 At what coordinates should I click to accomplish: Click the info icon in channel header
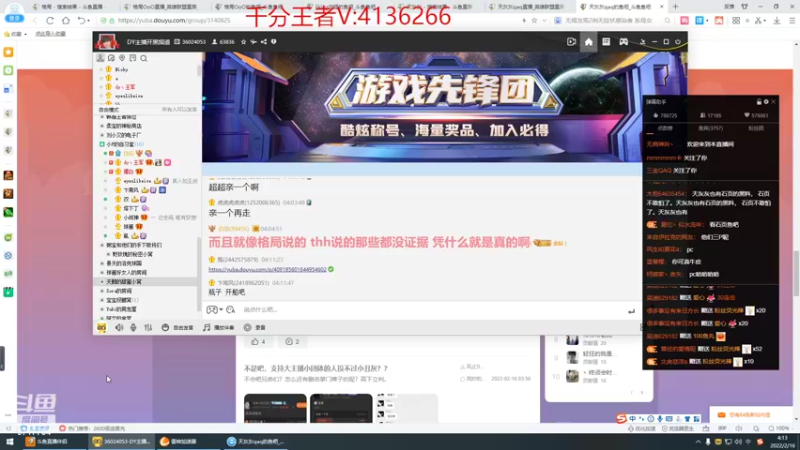click(273, 42)
